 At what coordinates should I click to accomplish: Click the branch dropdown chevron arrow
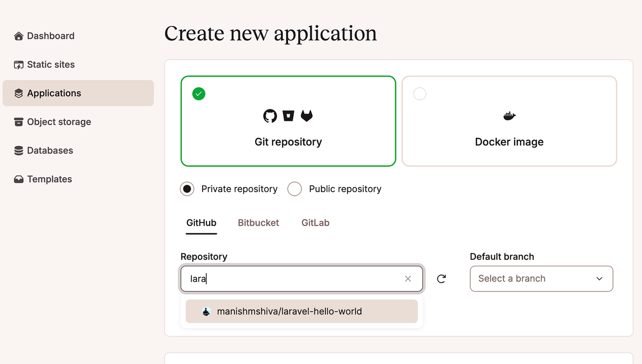(599, 279)
